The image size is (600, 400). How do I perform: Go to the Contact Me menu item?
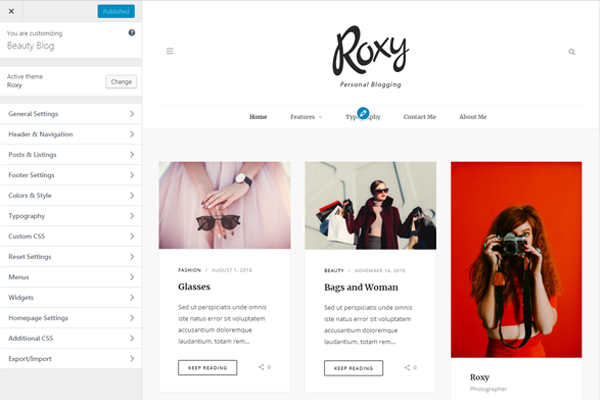point(419,117)
